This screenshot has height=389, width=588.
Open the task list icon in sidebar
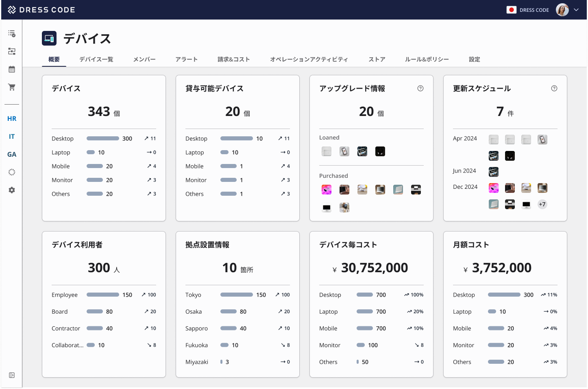click(12, 33)
